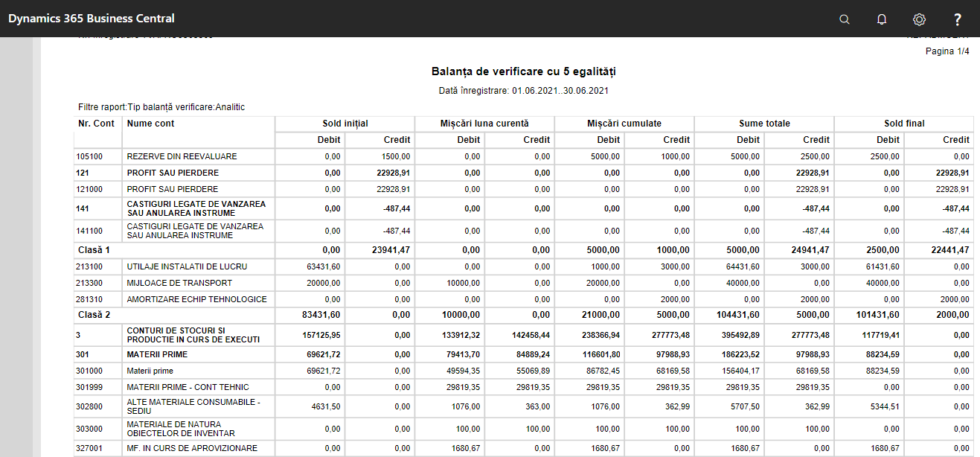Screen dimensions: 980x457
Task: Open settings with the gear icon
Action: coord(919,19)
